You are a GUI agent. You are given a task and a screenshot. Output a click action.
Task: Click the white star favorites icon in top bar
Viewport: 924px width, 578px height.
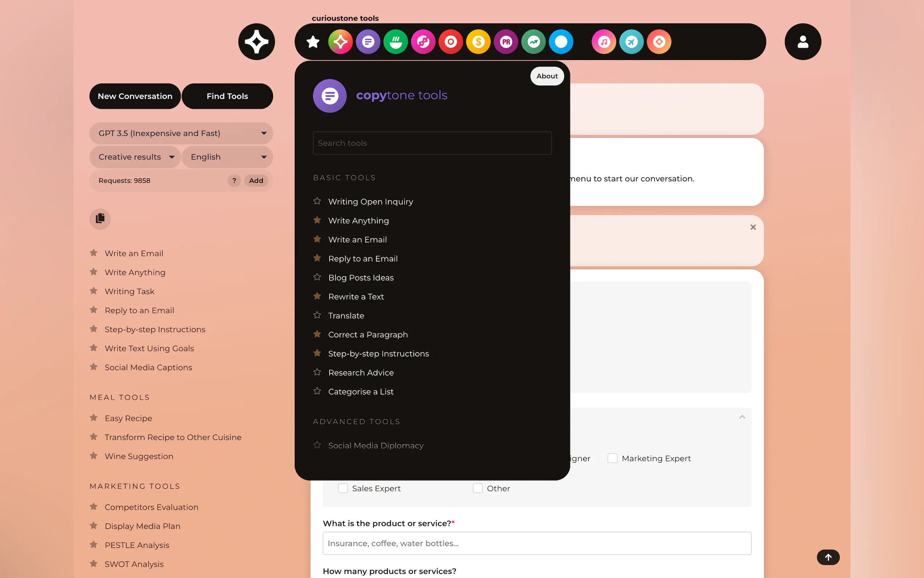coord(313,41)
